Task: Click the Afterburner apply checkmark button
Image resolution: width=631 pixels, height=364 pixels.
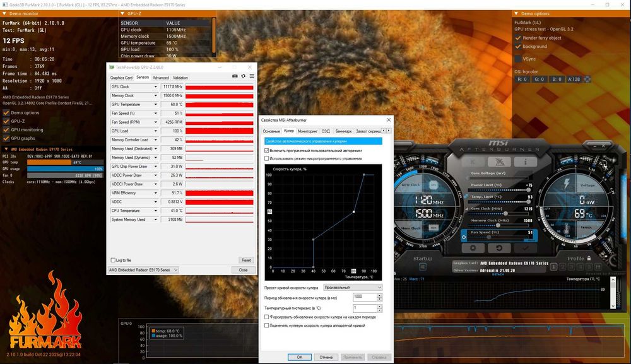Action: (x=526, y=248)
